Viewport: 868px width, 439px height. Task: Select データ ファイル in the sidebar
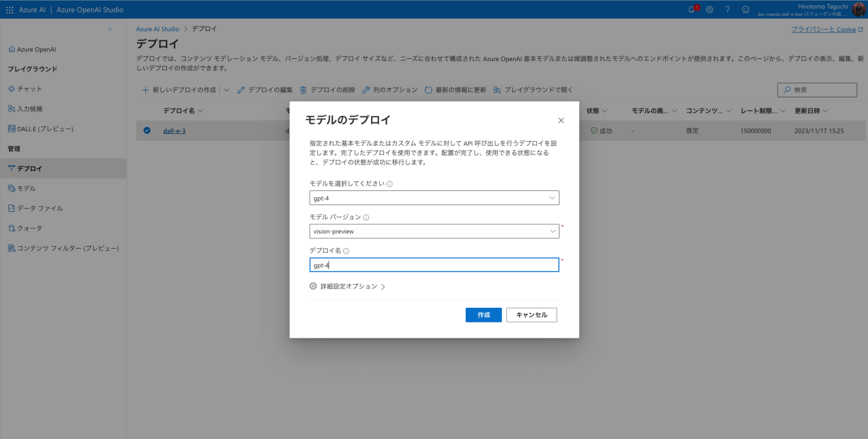[41, 208]
